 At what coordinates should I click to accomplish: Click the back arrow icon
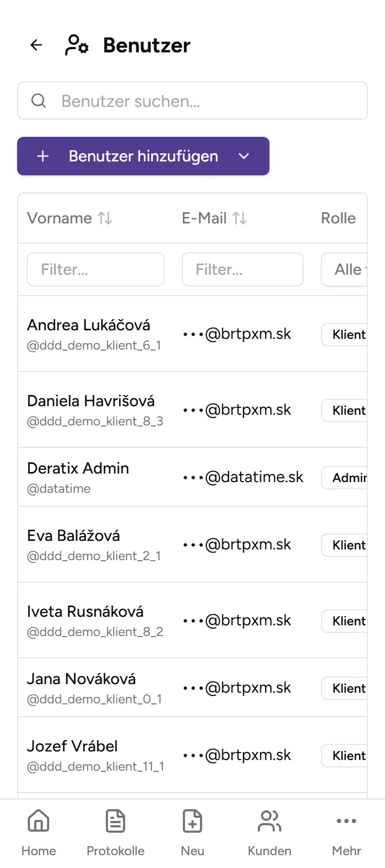[36, 45]
